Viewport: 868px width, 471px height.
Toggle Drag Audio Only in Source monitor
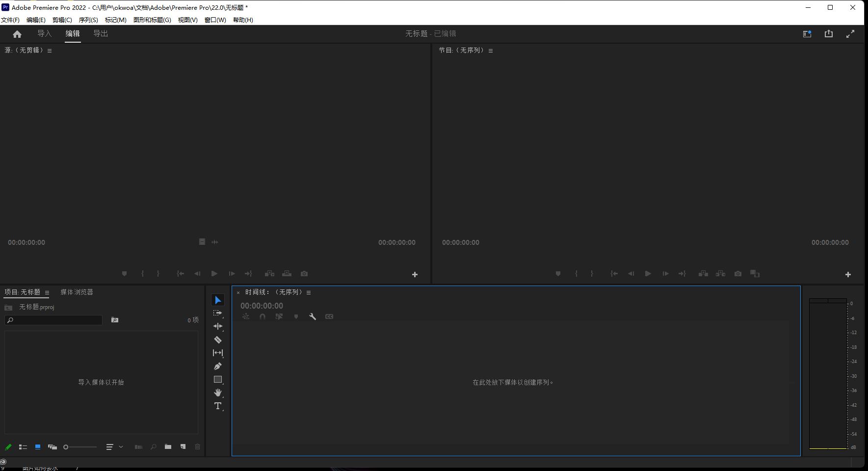point(215,242)
